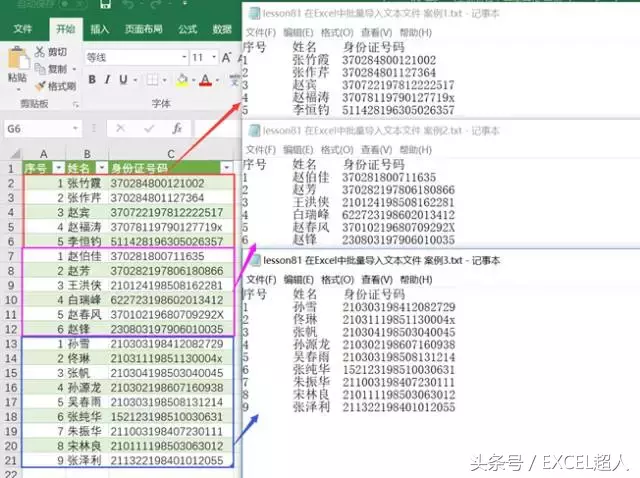Open 帮助(H) menu in 案例3.txt Notepad

(416, 280)
